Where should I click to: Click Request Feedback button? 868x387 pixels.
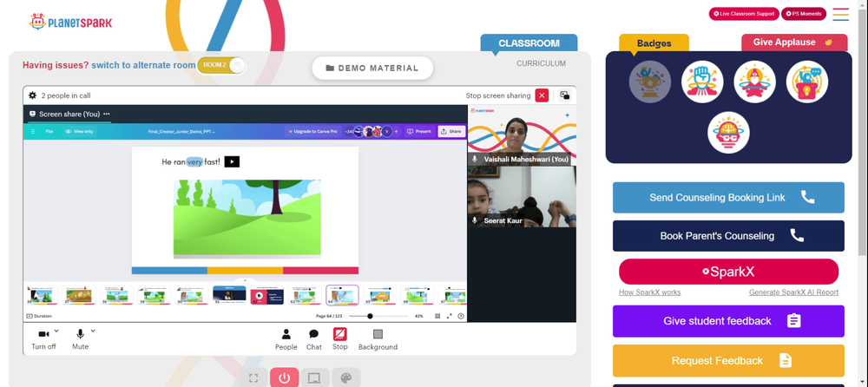coord(728,360)
